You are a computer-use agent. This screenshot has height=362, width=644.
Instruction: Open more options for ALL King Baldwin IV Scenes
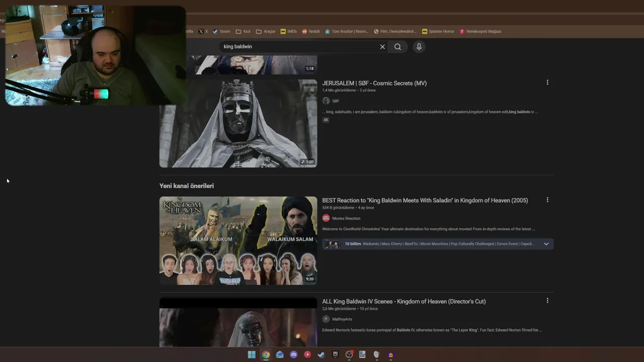tap(547, 301)
